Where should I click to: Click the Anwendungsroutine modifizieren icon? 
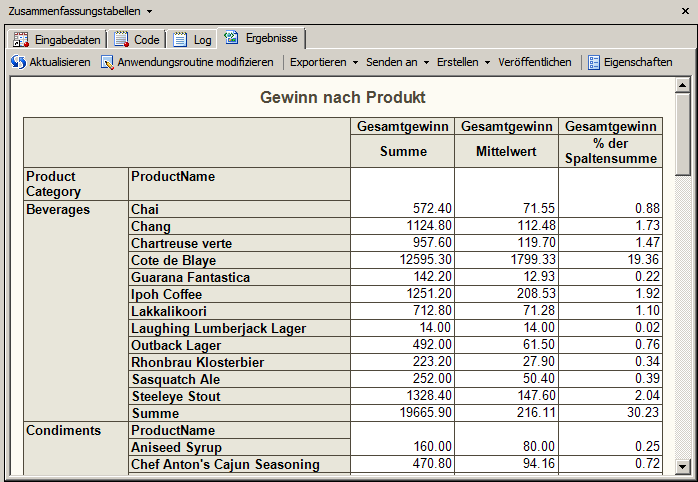107,62
